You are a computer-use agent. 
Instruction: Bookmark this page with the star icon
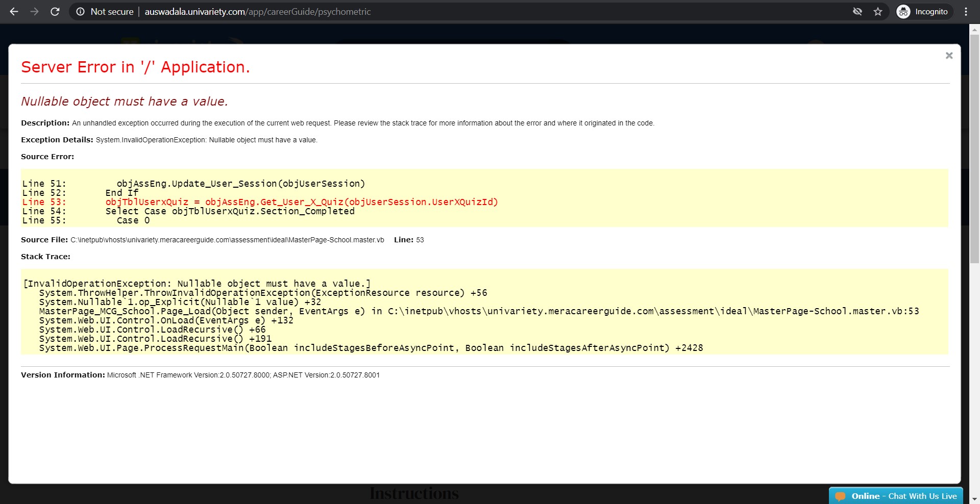click(878, 11)
